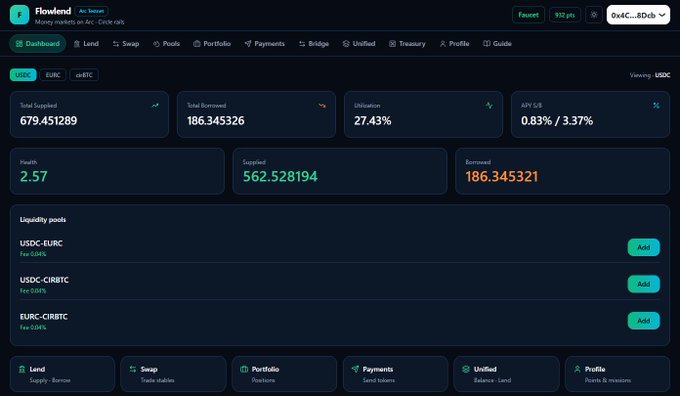The image size is (680, 396).
Task: Click the Total Borrowed trend-down icon
Action: 322,105
